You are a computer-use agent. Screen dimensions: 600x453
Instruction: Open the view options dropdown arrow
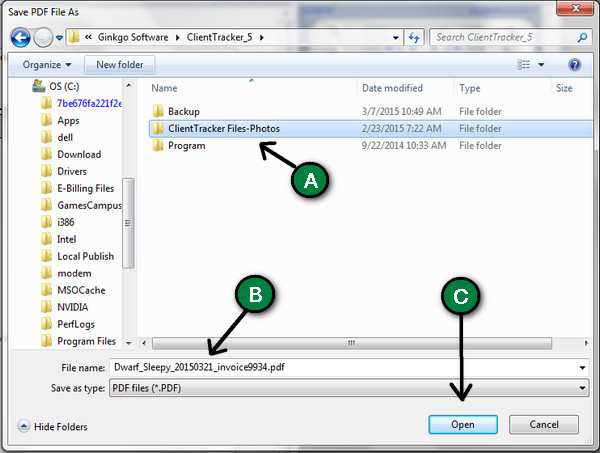pos(541,65)
